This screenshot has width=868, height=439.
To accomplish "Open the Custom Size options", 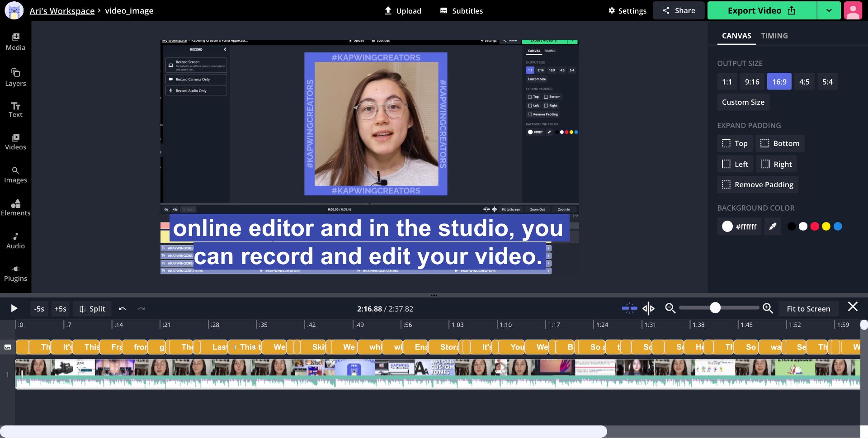I will point(743,102).
